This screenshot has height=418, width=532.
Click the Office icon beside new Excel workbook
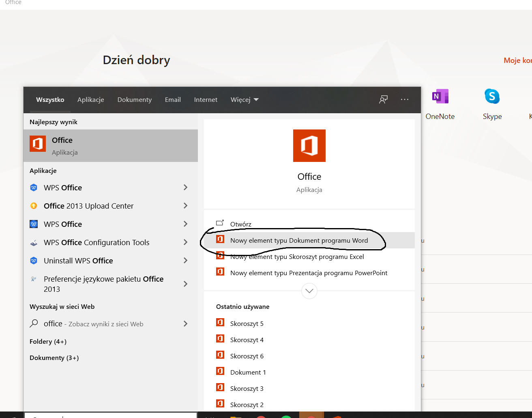(220, 255)
